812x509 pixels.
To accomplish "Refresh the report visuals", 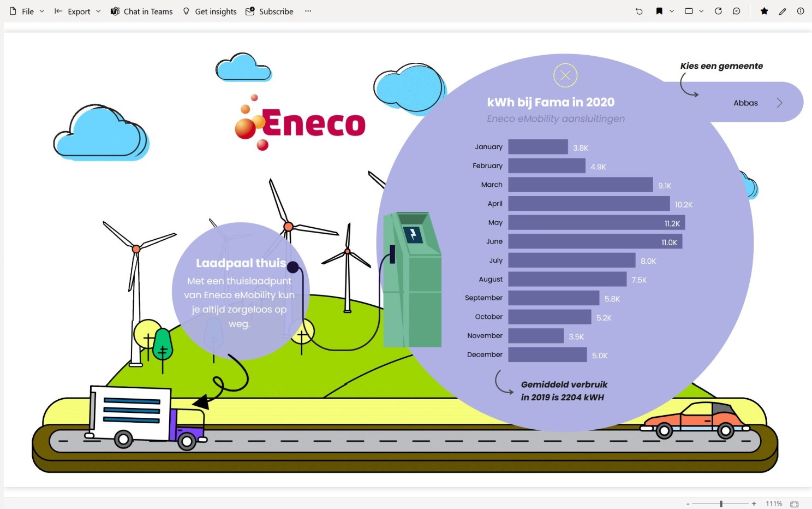I will 718,11.
